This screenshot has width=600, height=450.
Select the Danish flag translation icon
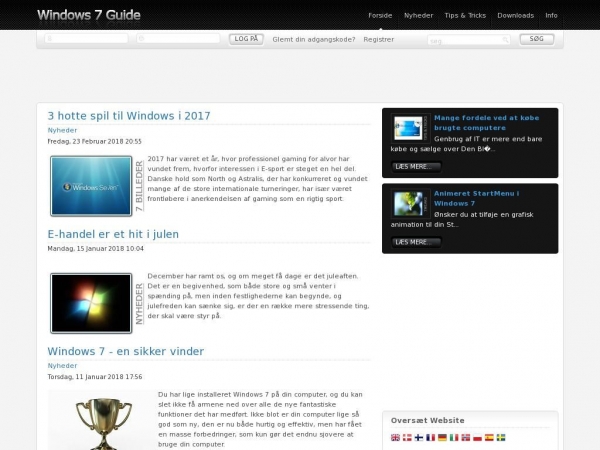[x=407, y=437]
